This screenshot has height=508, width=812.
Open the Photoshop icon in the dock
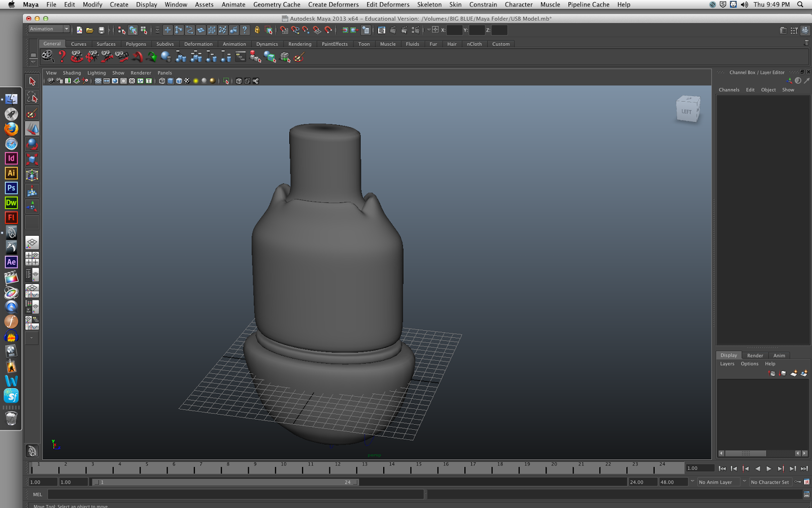(11, 188)
